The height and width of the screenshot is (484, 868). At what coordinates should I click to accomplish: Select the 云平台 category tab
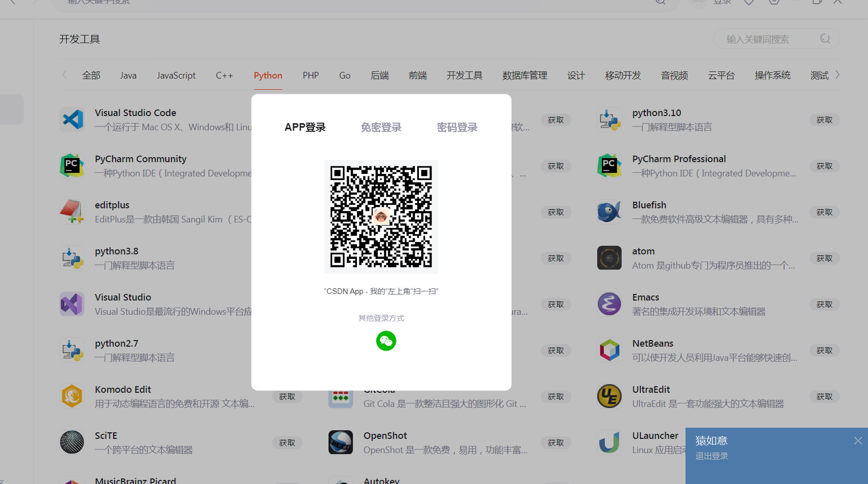[x=721, y=76]
